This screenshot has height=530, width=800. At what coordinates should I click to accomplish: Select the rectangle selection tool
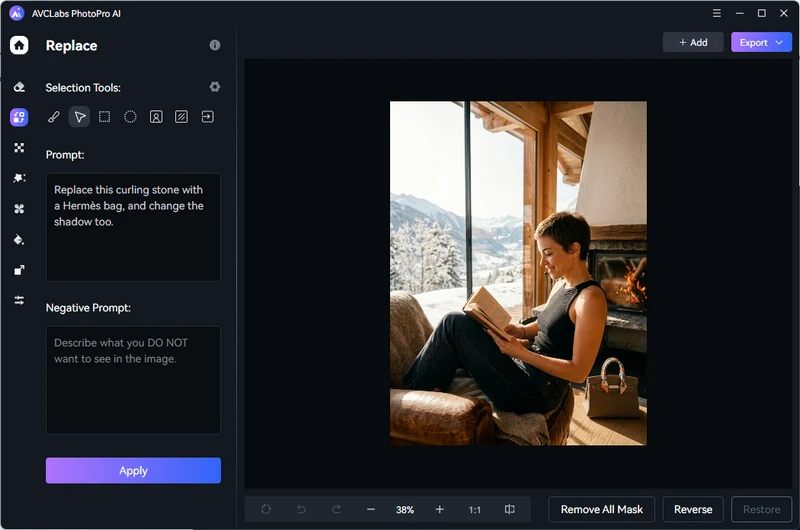tap(105, 117)
